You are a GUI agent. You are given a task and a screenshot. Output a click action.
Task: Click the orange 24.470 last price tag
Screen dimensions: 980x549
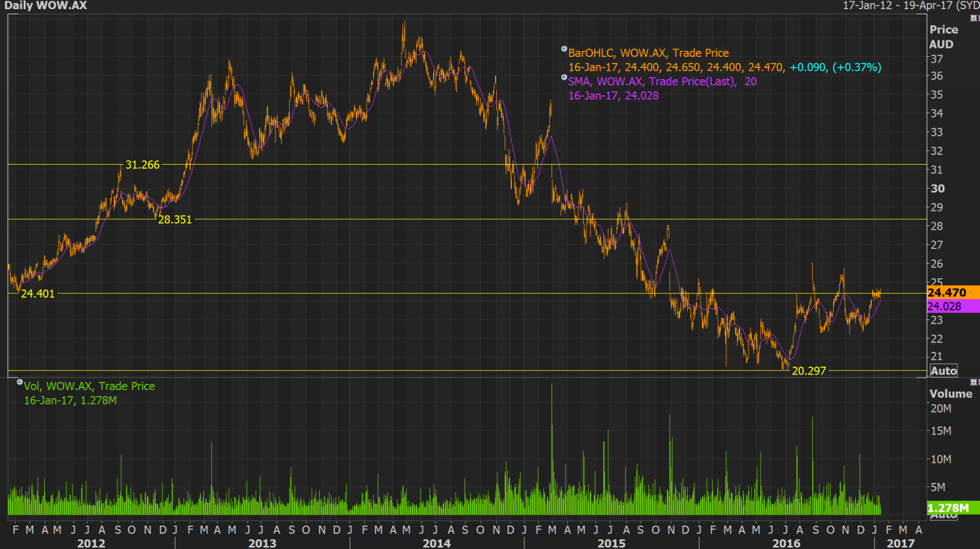(953, 293)
